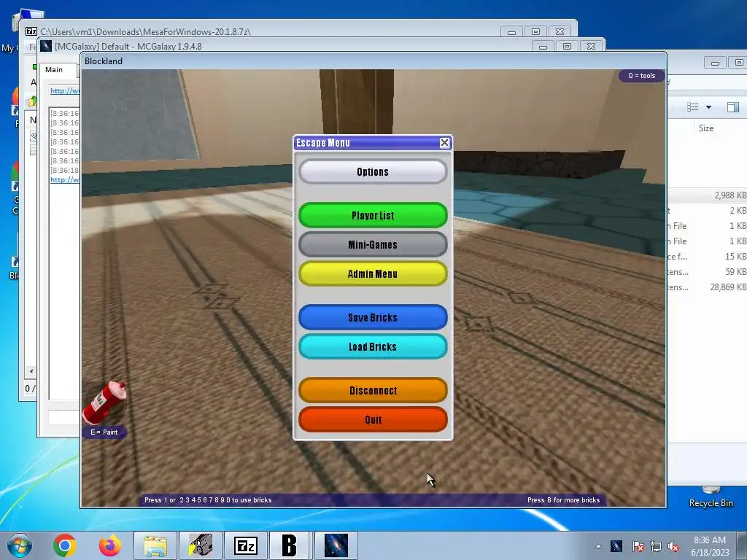This screenshot has width=747, height=560.
Task: Open File Explorer from the taskbar
Action: pyautogui.click(x=155, y=545)
